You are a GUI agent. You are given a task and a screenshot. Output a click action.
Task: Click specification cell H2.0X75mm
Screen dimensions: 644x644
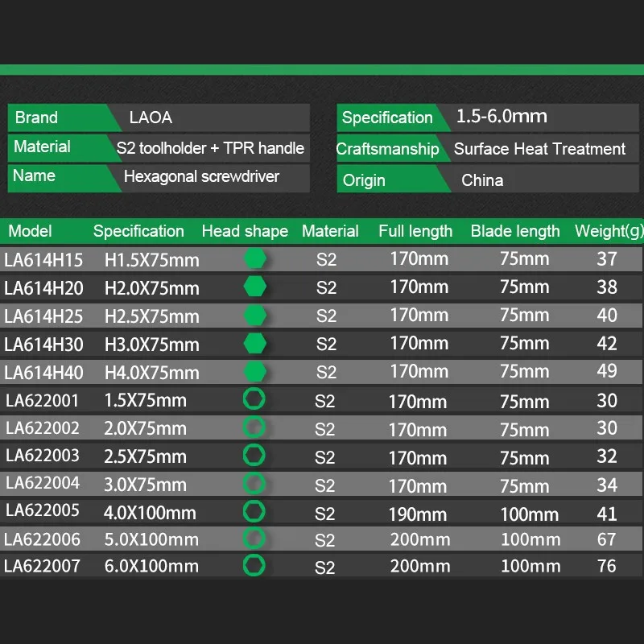click(x=152, y=288)
